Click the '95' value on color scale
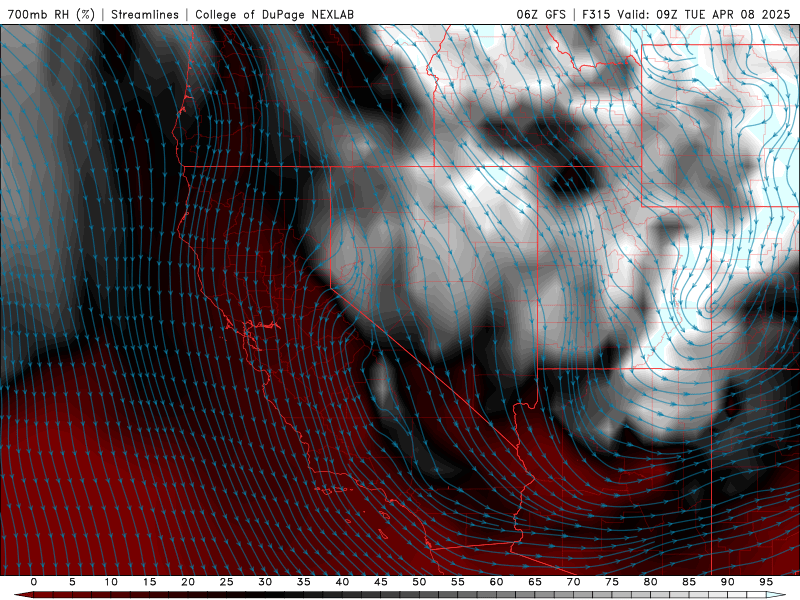The image size is (800, 600). [766, 582]
